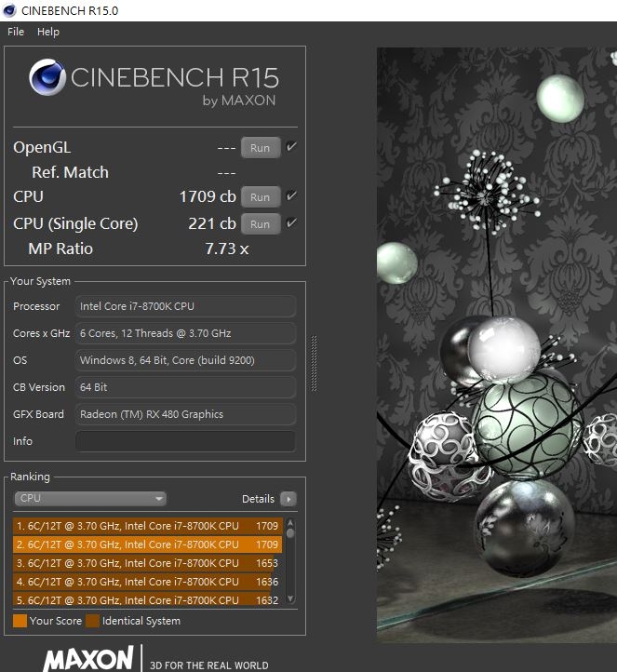617x672 pixels.
Task: Click the ranking list scroll up arrow
Action: click(x=290, y=522)
